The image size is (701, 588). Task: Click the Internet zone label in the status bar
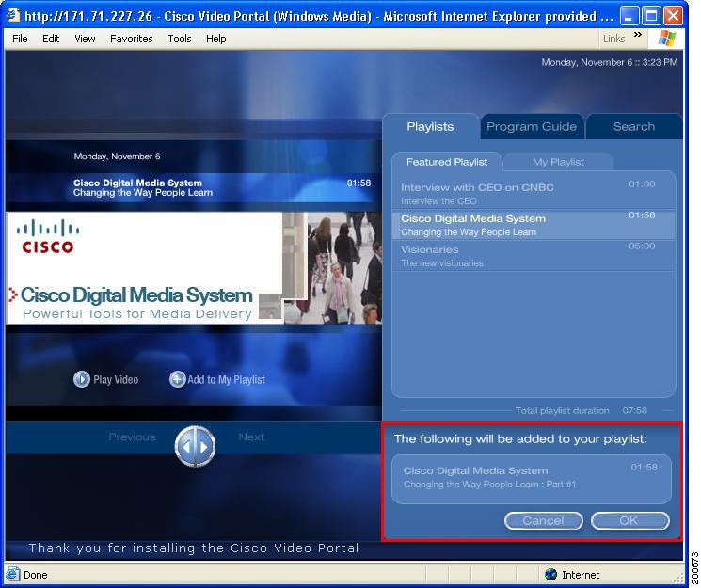click(x=581, y=575)
